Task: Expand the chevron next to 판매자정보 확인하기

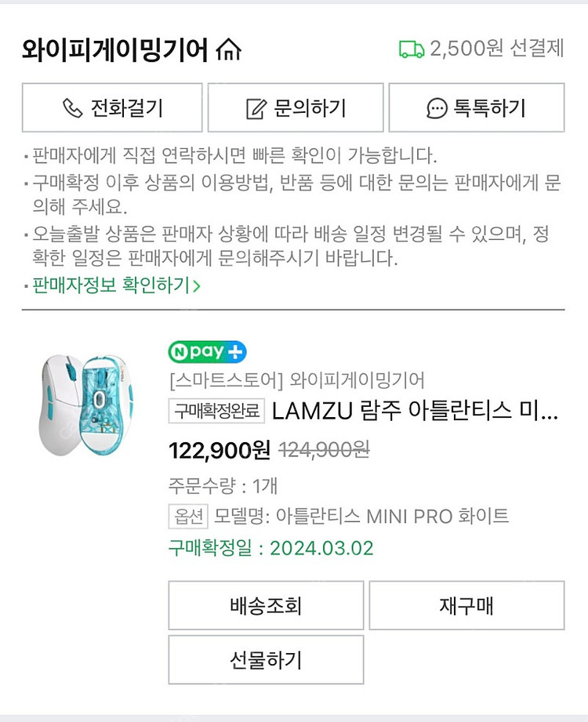Action: click(x=197, y=286)
